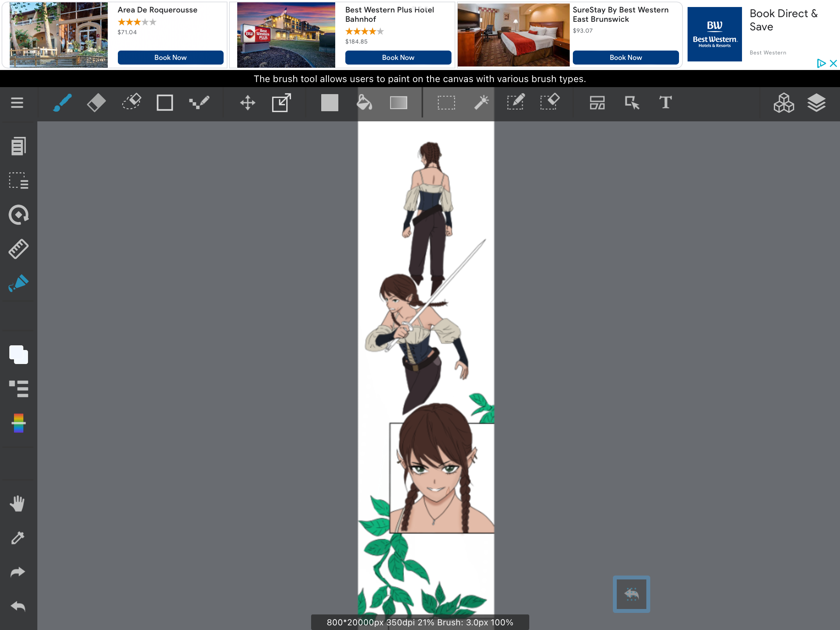
Task: Toggle the floating undo shortcut button
Action: 631,594
